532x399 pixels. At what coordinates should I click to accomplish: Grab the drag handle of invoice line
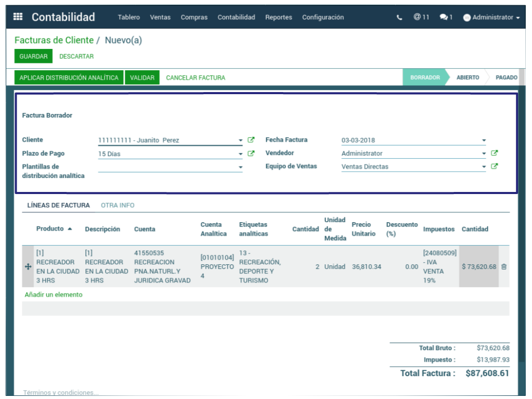(x=28, y=267)
